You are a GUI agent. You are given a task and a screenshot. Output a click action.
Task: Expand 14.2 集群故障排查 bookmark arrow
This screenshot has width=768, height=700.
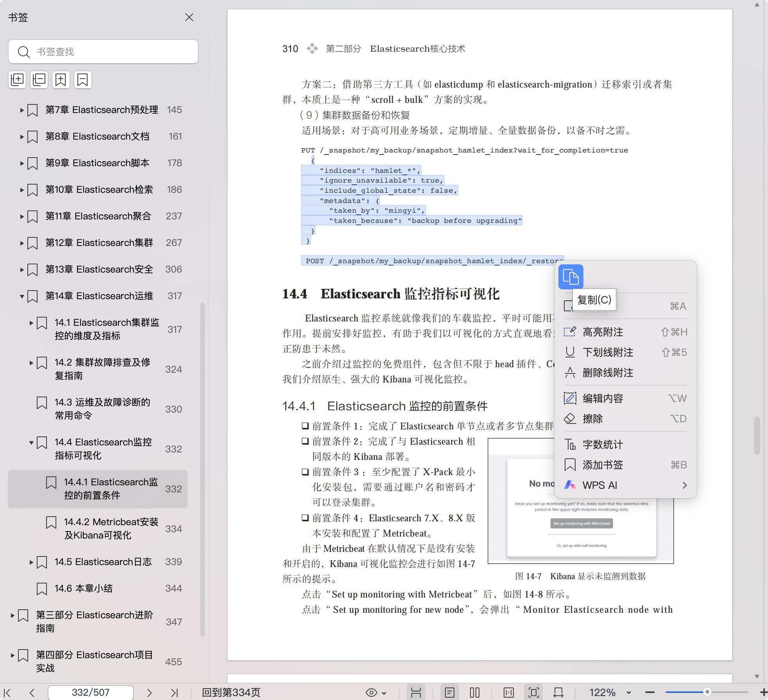[x=31, y=363]
